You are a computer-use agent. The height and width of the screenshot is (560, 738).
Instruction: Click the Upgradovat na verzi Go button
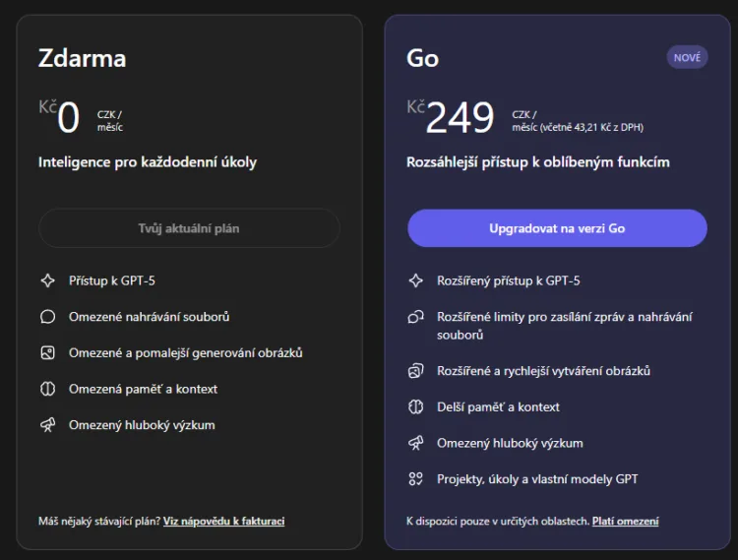[x=557, y=228]
